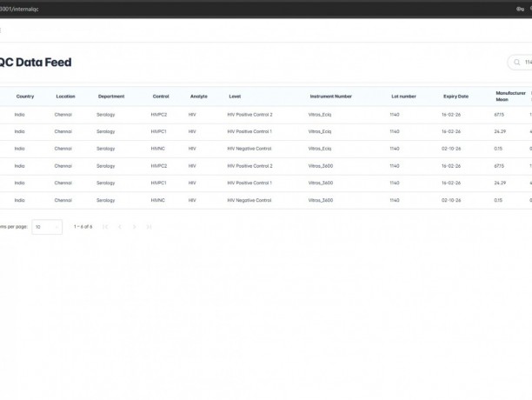Sort by Country column header
This screenshot has height=400, width=532.
point(25,97)
